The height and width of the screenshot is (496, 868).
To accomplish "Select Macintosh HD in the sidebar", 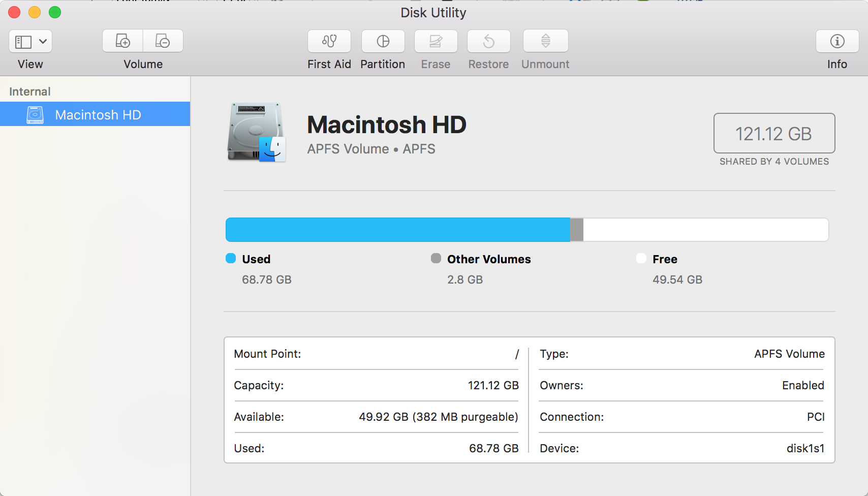I will (95, 114).
